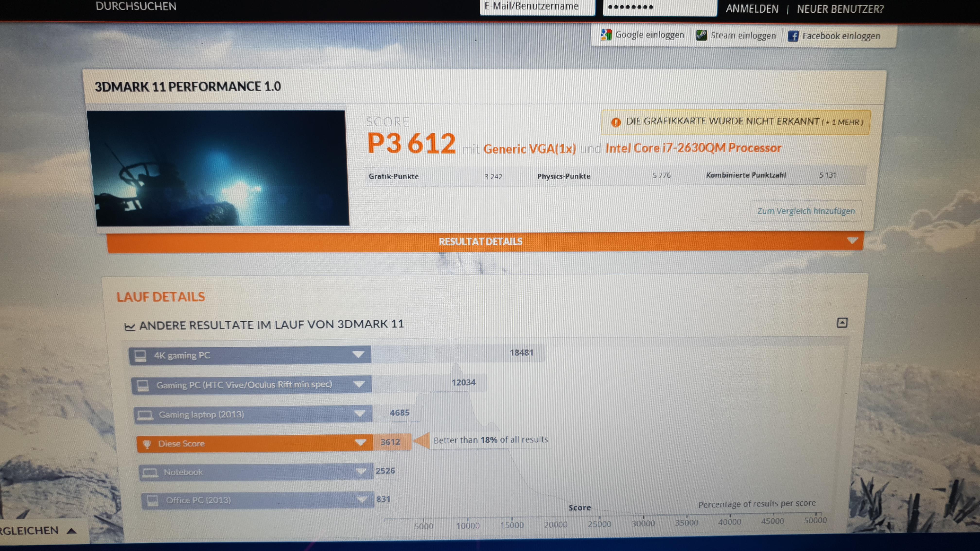This screenshot has height=551, width=980.
Task: Click Zum Vergleich hinzufügen button
Action: coord(806,211)
